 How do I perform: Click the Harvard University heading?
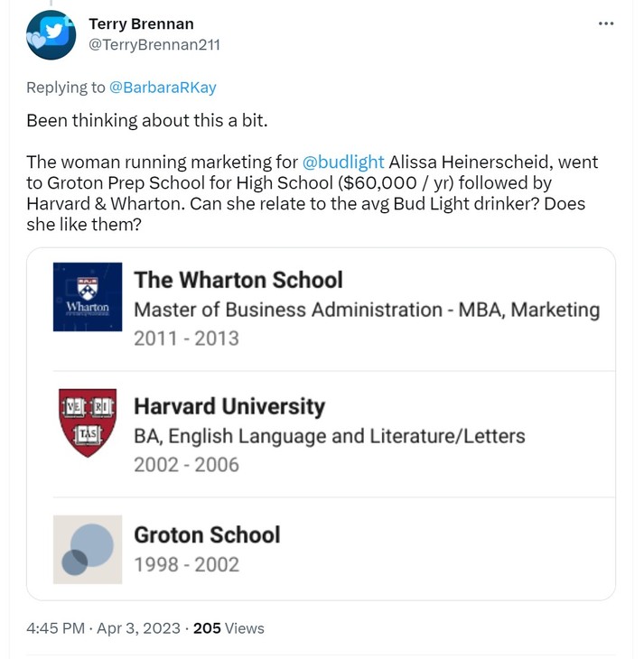[229, 406]
